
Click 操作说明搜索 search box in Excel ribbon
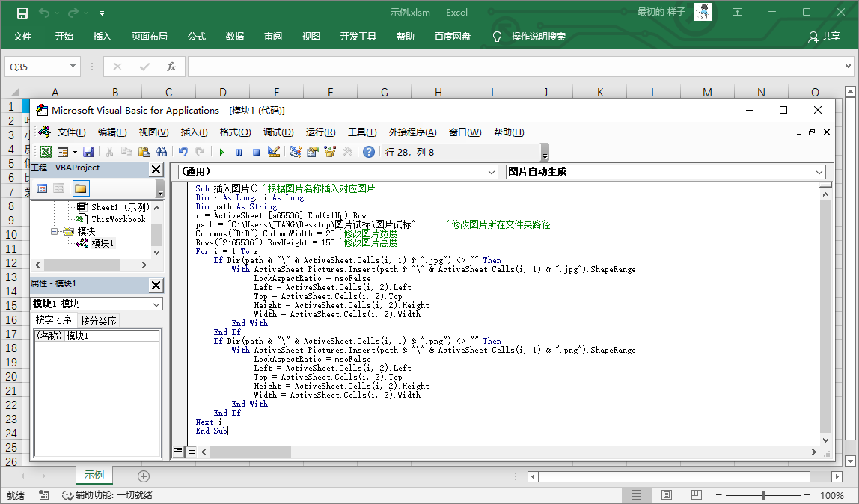click(x=538, y=36)
